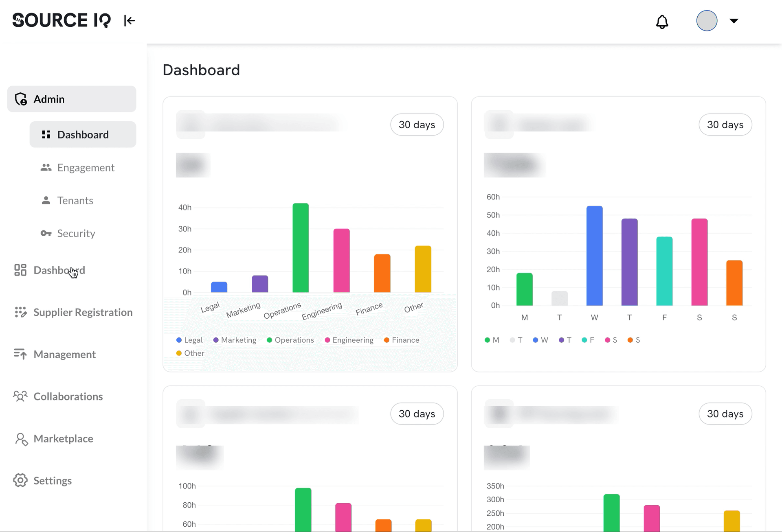This screenshot has width=782, height=532.
Task: Open notifications bell
Action: 662,22
